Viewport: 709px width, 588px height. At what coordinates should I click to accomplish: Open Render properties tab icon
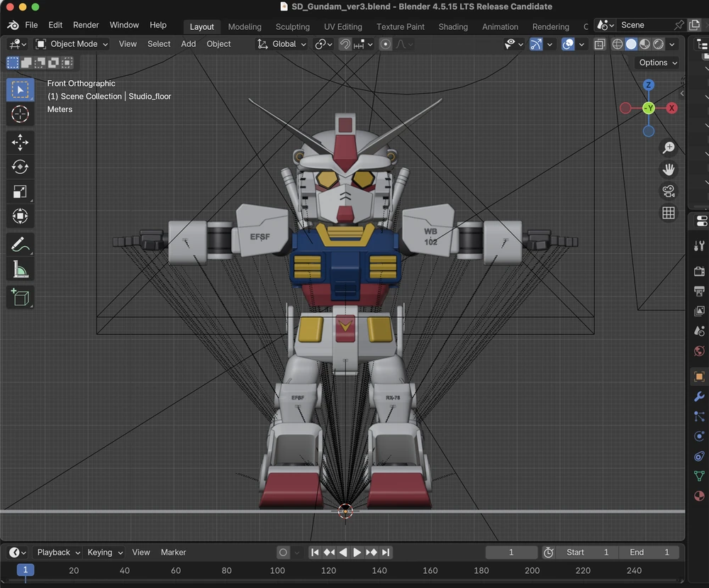[699, 271]
